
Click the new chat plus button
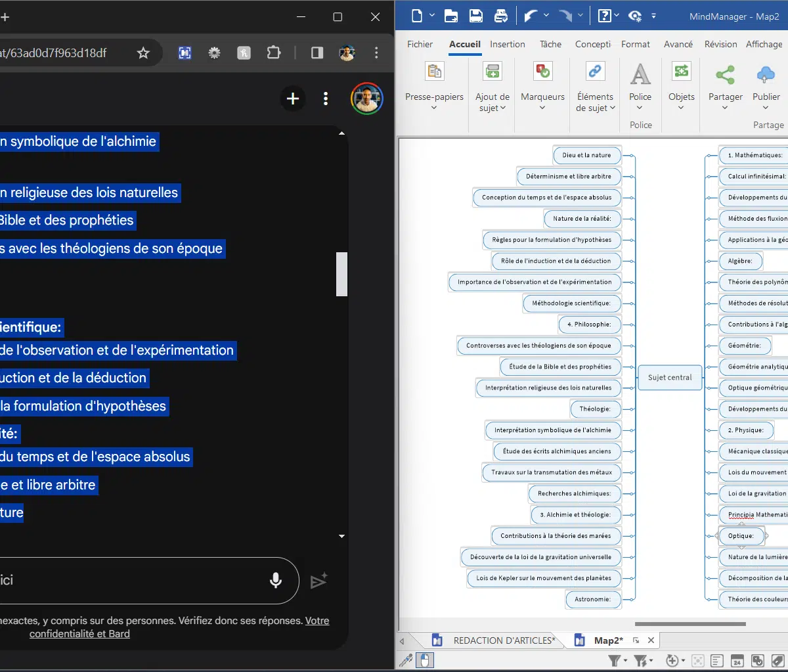click(x=293, y=99)
